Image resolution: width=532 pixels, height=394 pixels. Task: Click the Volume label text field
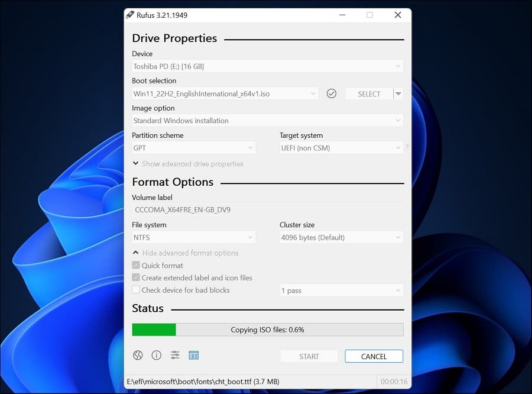tap(267, 210)
